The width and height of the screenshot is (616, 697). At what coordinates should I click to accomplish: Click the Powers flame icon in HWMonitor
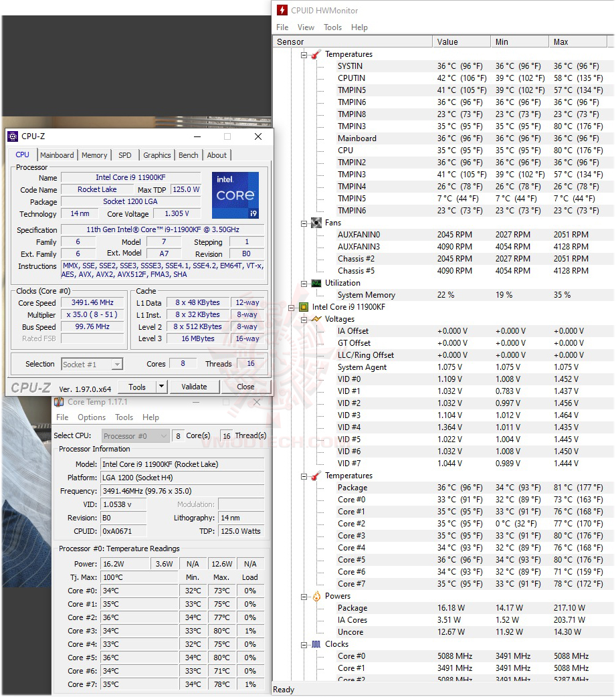[x=316, y=596]
